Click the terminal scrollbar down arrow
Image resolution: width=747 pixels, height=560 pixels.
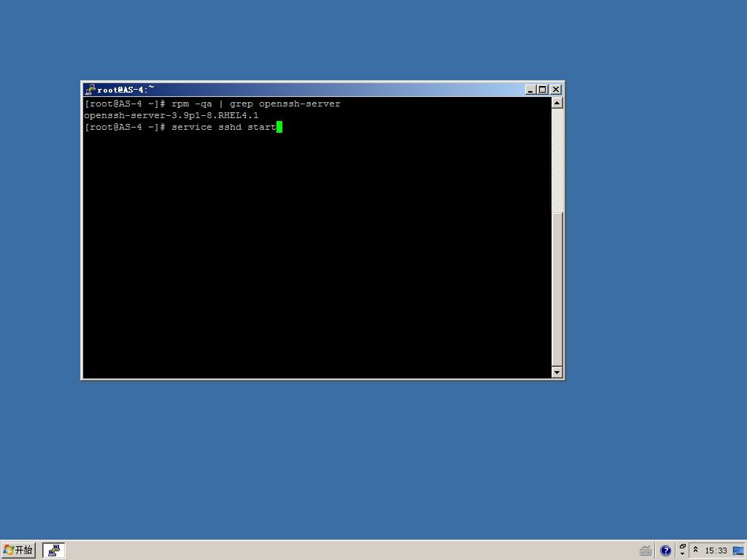(557, 373)
